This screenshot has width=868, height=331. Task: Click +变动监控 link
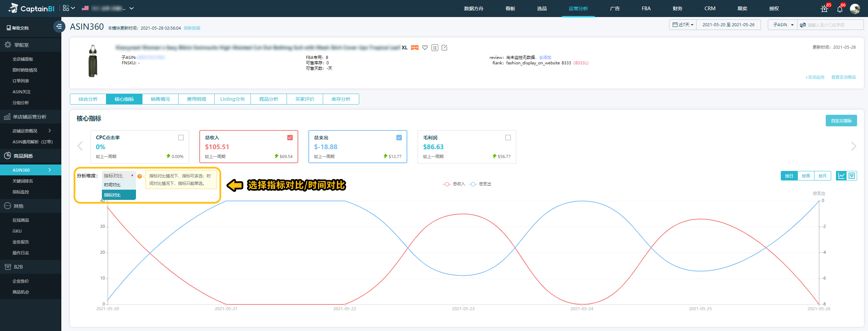pyautogui.click(x=815, y=77)
